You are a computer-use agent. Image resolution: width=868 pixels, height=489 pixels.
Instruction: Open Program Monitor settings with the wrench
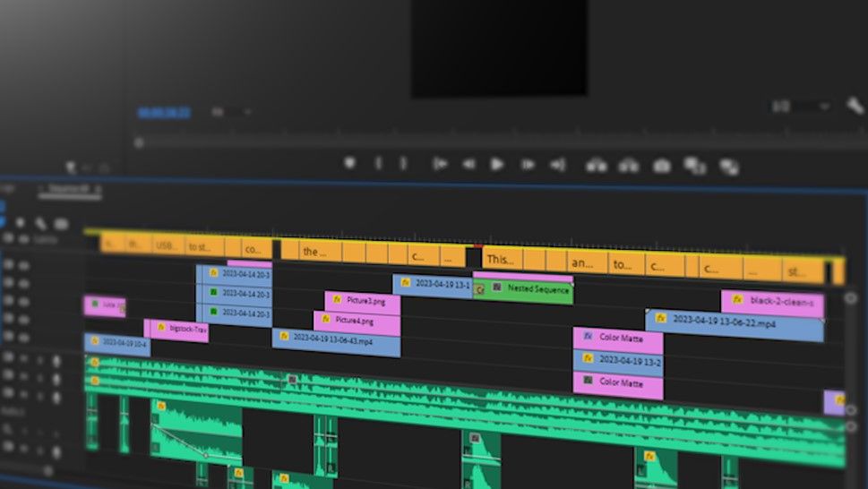[x=855, y=105]
